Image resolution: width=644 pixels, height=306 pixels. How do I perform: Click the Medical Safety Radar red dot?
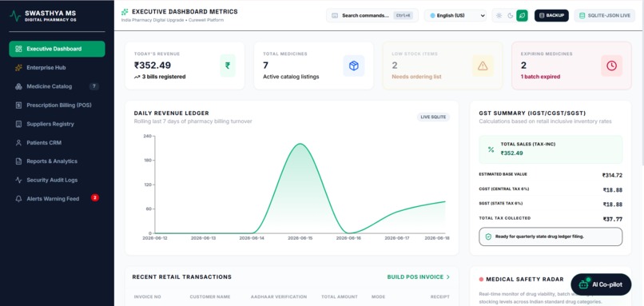481,280
